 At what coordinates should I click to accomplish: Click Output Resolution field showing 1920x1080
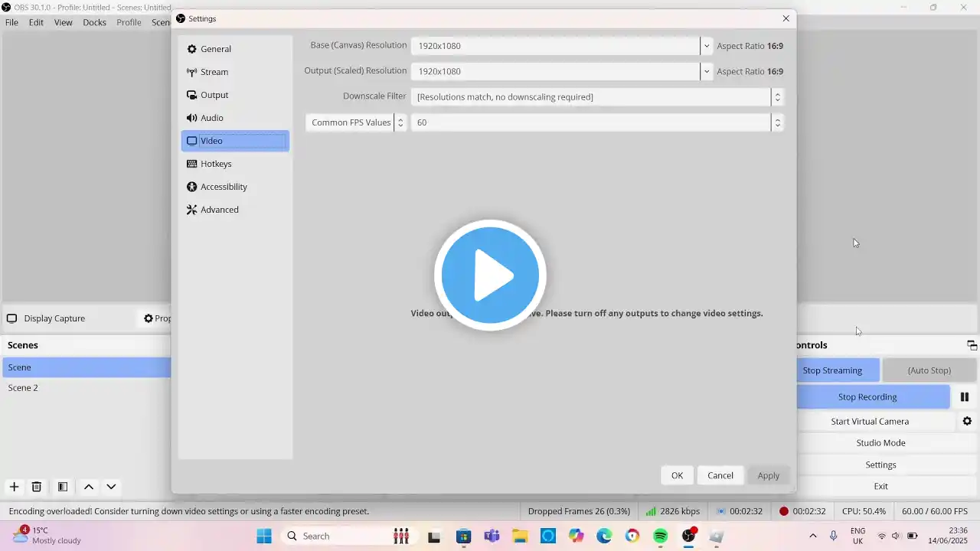click(555, 71)
